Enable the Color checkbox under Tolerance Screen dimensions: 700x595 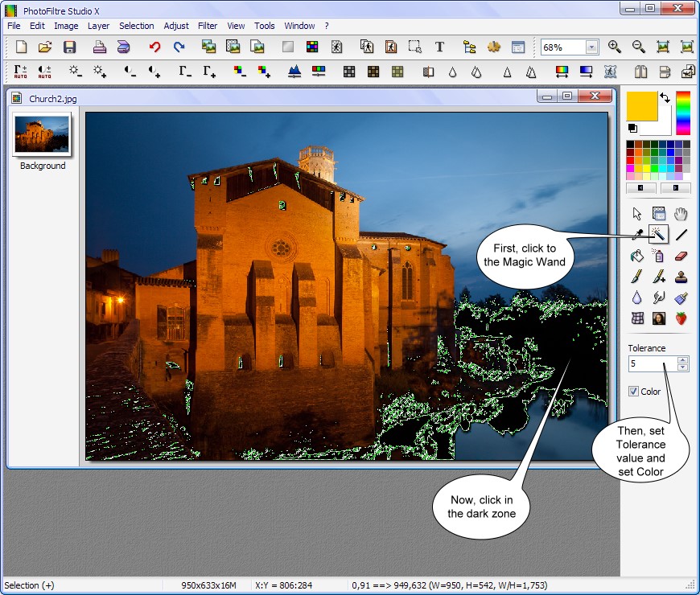pyautogui.click(x=636, y=392)
